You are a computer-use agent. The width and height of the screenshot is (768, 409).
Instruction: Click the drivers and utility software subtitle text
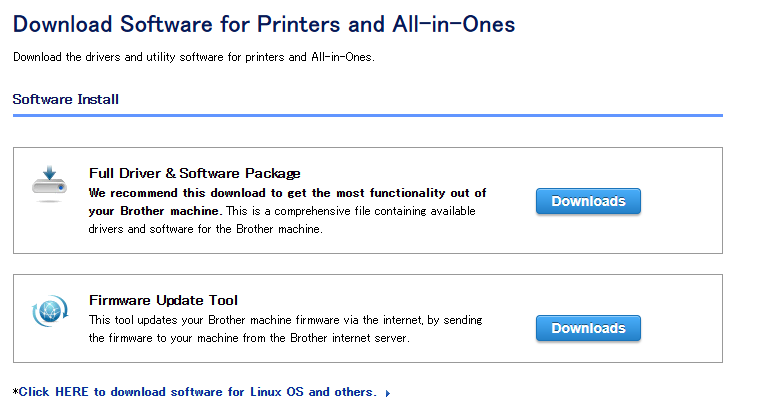[x=193, y=57]
